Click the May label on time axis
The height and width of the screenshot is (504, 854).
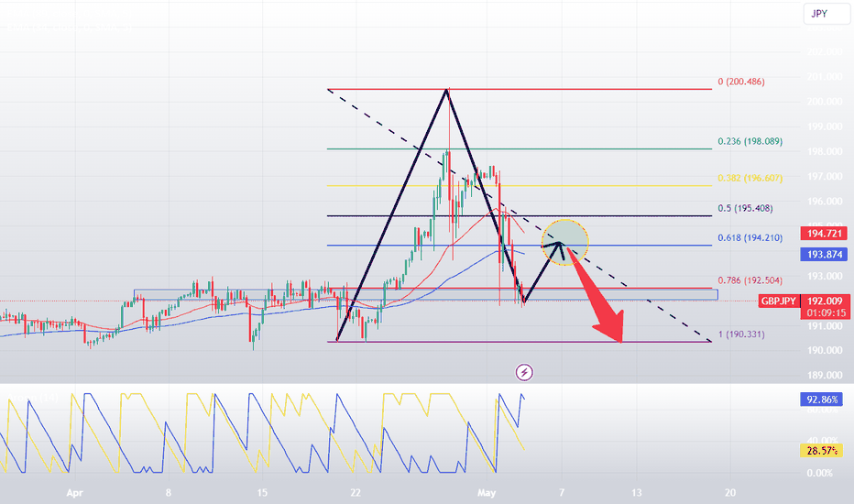coord(487,493)
